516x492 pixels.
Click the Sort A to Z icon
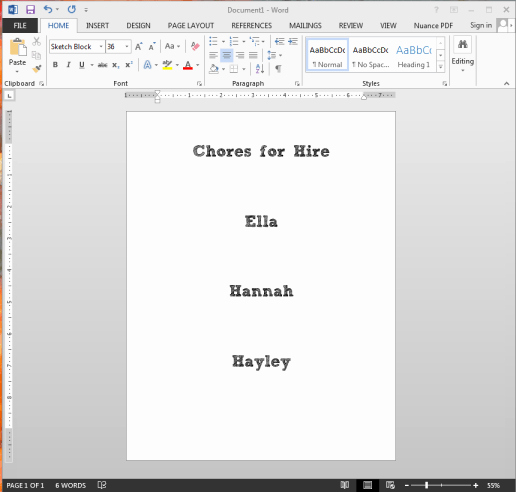(260, 69)
